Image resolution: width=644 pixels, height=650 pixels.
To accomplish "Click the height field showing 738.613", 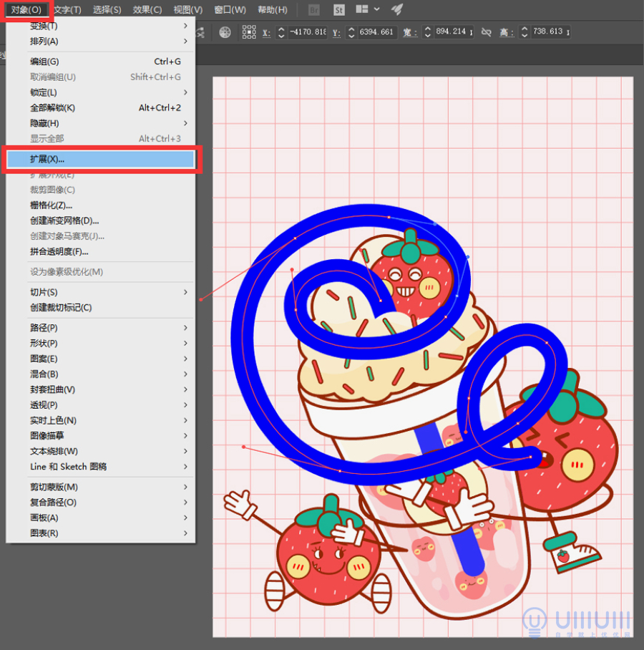I will pos(550,32).
